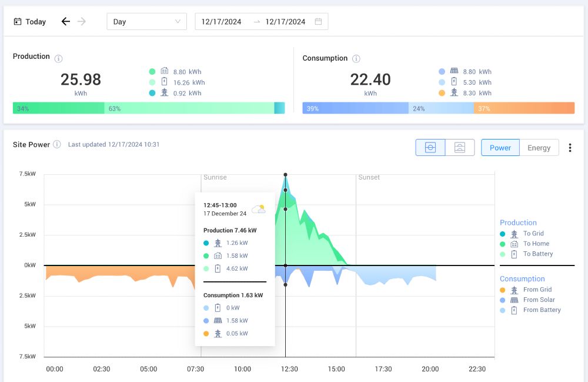Open the three-dot more options menu

coord(570,148)
